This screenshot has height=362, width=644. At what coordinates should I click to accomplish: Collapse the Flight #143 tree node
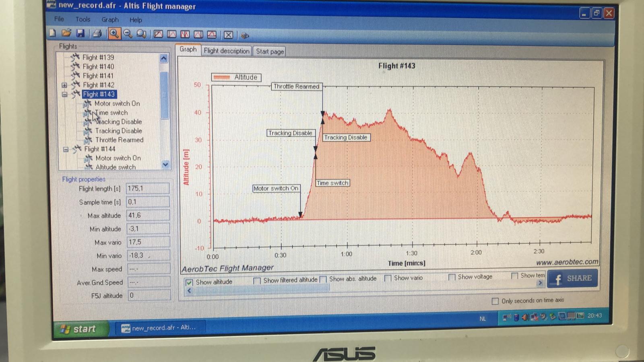pyautogui.click(x=64, y=95)
